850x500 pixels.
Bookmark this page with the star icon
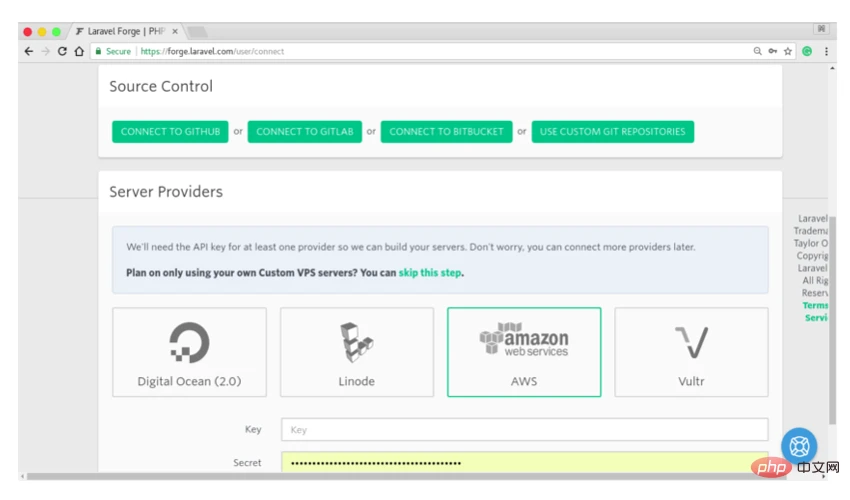click(x=788, y=51)
